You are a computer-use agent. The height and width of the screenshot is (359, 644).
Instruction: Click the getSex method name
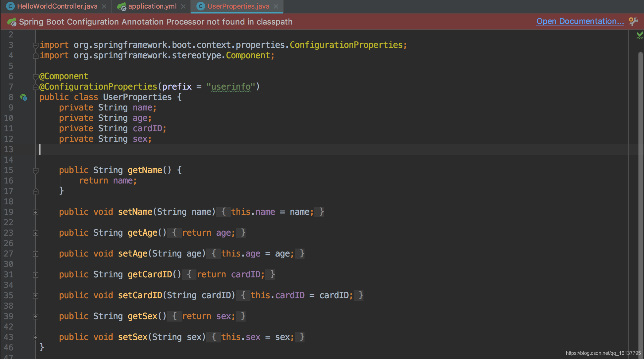tap(142, 316)
